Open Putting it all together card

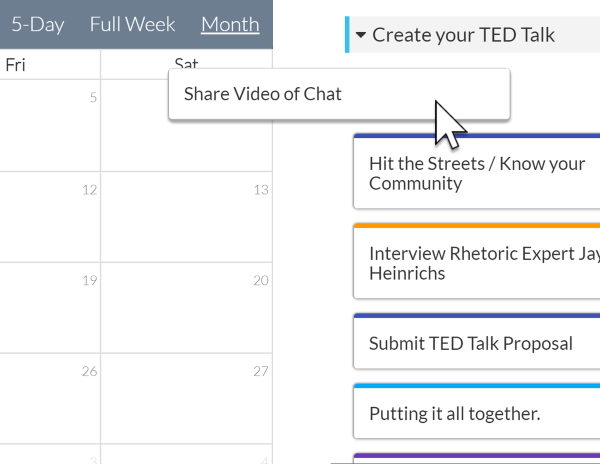[x=476, y=412]
